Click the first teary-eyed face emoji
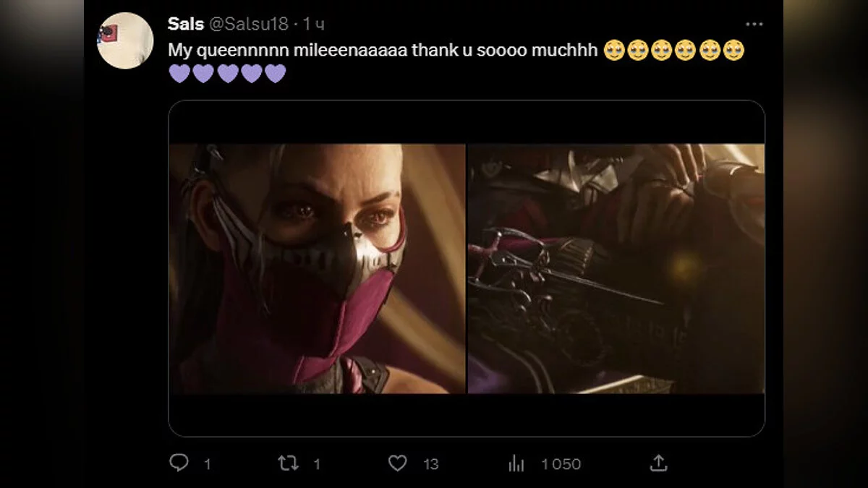The width and height of the screenshot is (868, 488). [x=613, y=51]
